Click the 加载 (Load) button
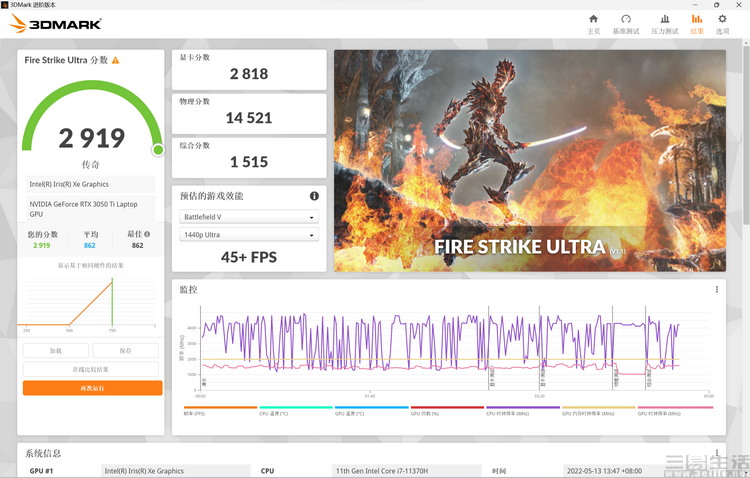Image resolution: width=750 pixels, height=478 pixels. (x=56, y=351)
